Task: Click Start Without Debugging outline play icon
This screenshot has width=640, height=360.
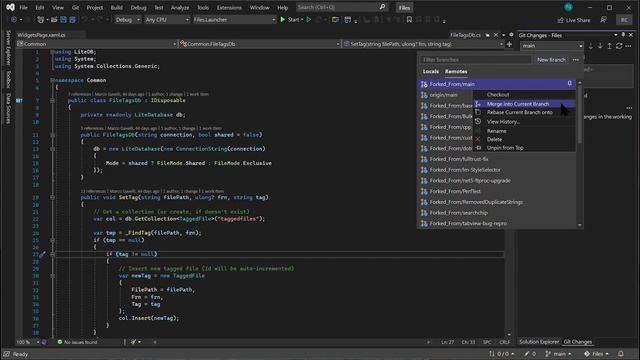Action: point(309,19)
